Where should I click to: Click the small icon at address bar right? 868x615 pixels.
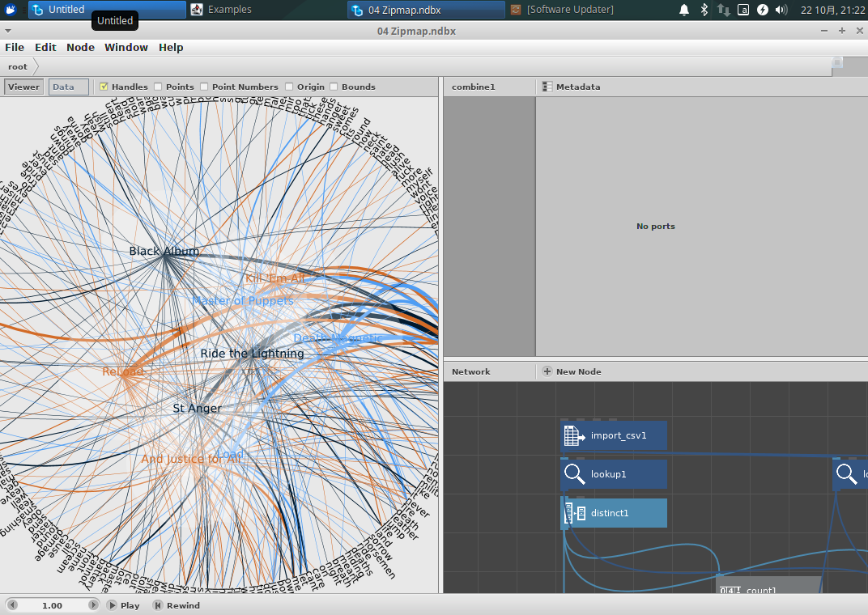coord(837,62)
